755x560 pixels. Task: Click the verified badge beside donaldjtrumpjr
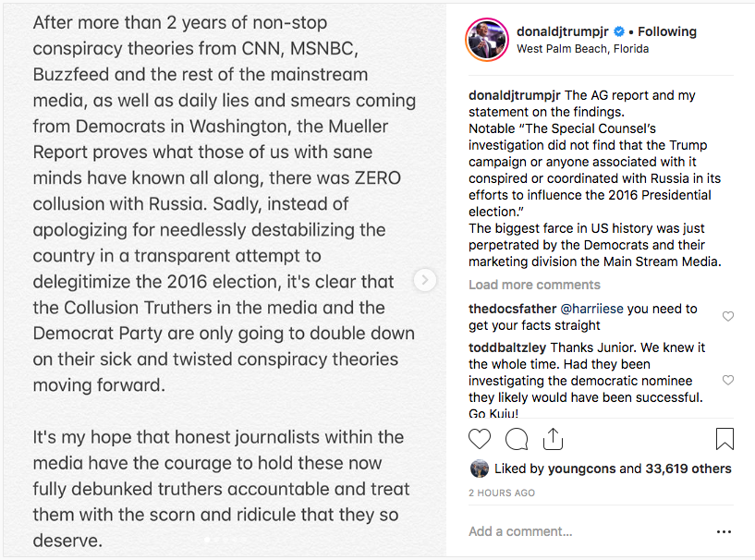point(619,31)
